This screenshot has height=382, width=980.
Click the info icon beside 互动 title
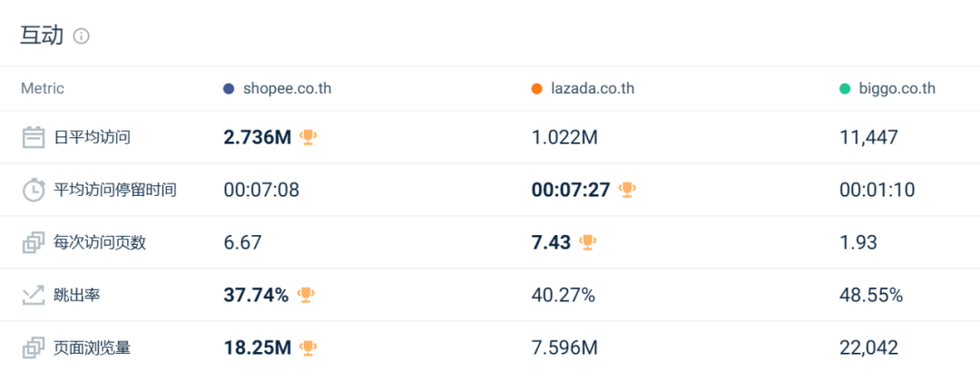[82, 36]
